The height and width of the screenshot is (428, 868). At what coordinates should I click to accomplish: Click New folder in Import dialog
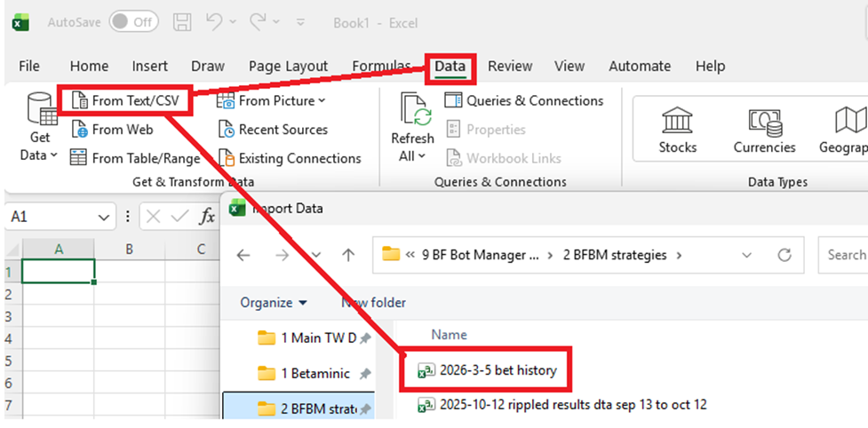[374, 303]
